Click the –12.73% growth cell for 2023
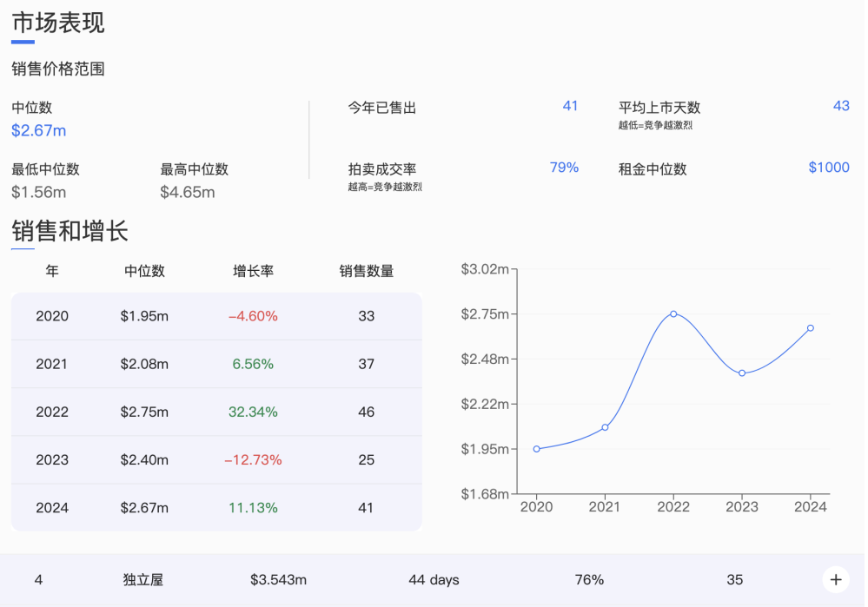 (x=253, y=459)
